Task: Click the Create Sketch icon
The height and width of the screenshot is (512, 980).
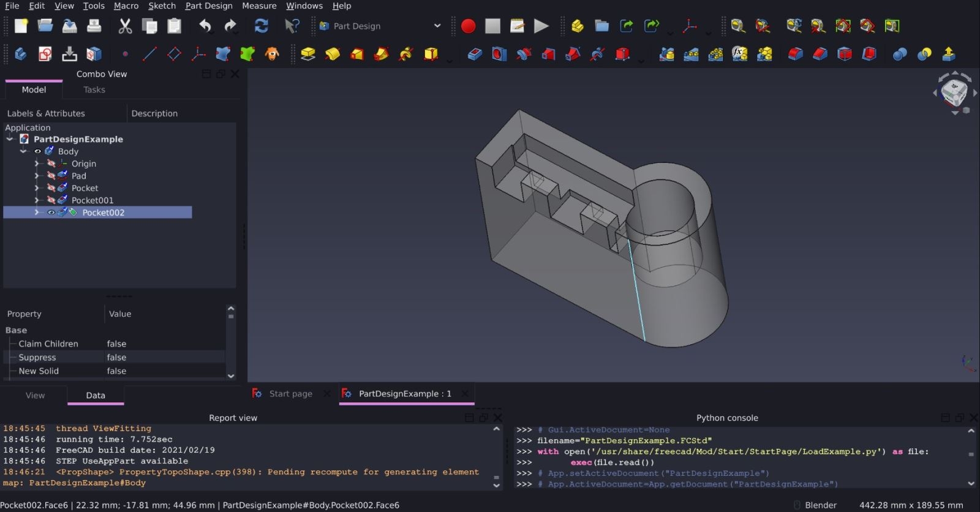Action: pyautogui.click(x=45, y=55)
